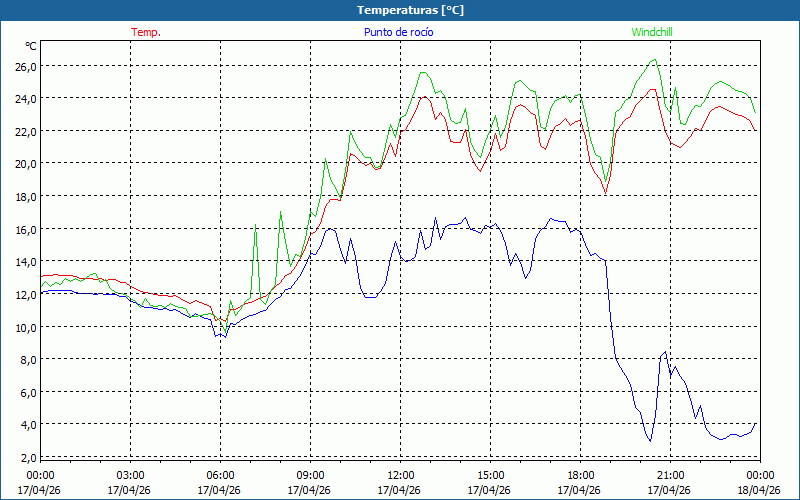800x500 pixels.
Task: Select the red Temp. legend label
Action: tap(146, 32)
